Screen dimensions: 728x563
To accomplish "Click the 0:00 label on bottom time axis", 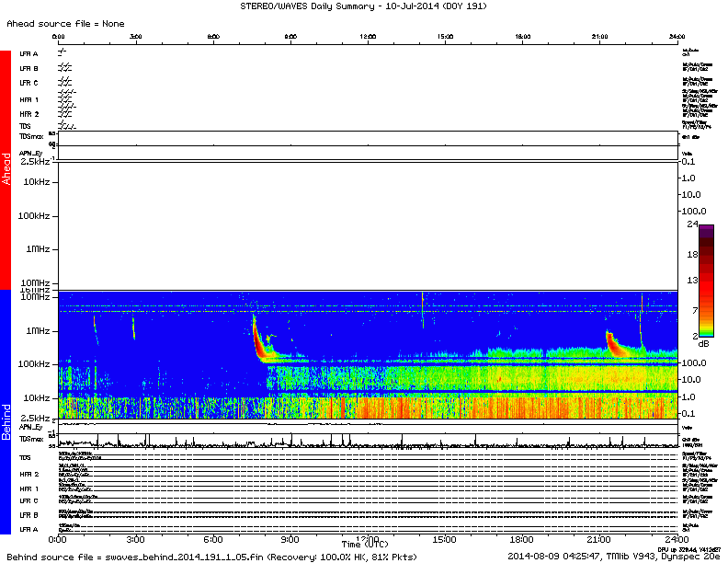I will coord(58,540).
